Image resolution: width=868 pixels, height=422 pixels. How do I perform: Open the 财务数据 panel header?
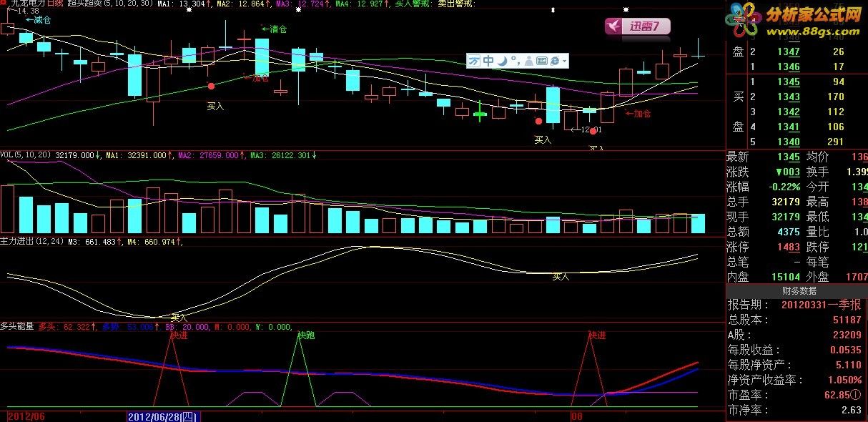pyautogui.click(x=797, y=290)
